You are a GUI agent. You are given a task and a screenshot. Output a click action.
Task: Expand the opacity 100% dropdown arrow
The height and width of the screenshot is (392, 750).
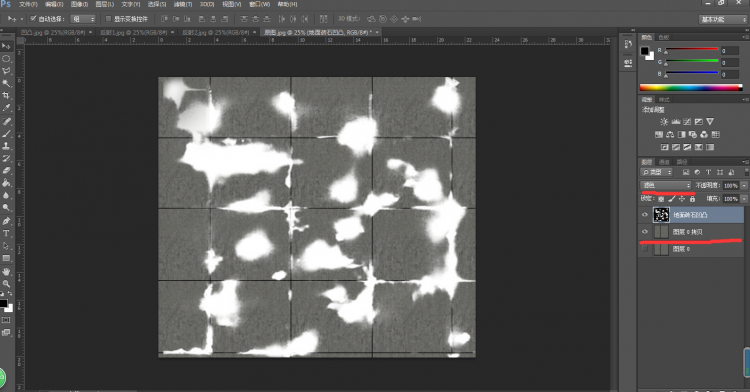click(x=744, y=185)
